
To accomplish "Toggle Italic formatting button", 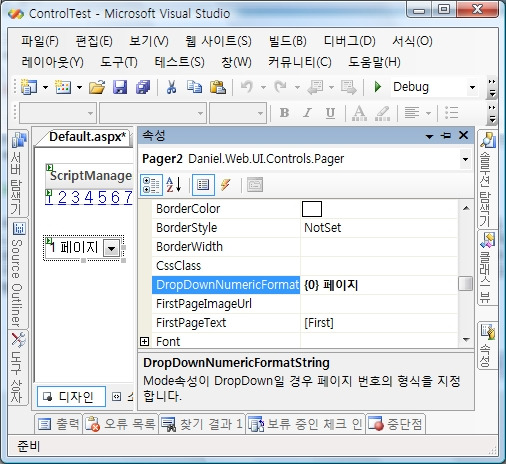I will coord(307,113).
